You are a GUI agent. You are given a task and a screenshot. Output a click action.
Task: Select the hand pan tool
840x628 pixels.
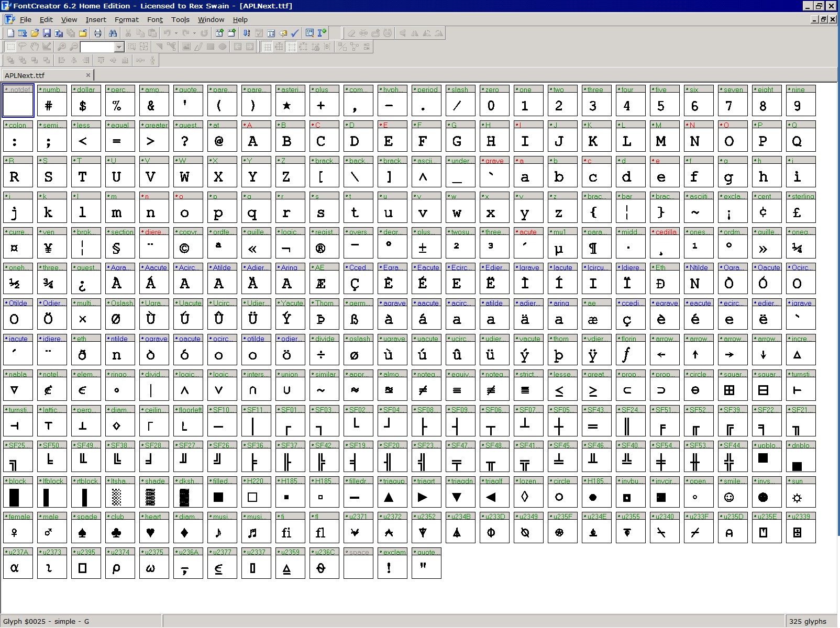(x=35, y=47)
